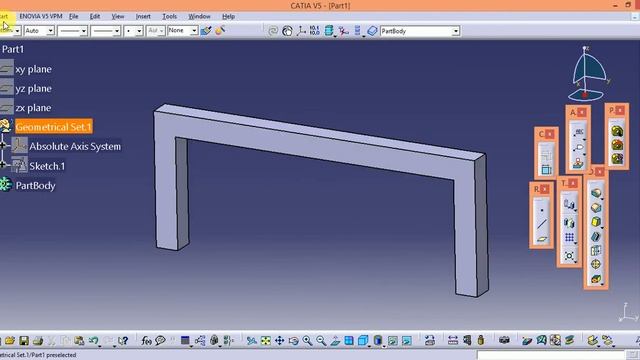Open the point symbol dropdown
The width and height of the screenshot is (640, 360).
[x=139, y=31]
